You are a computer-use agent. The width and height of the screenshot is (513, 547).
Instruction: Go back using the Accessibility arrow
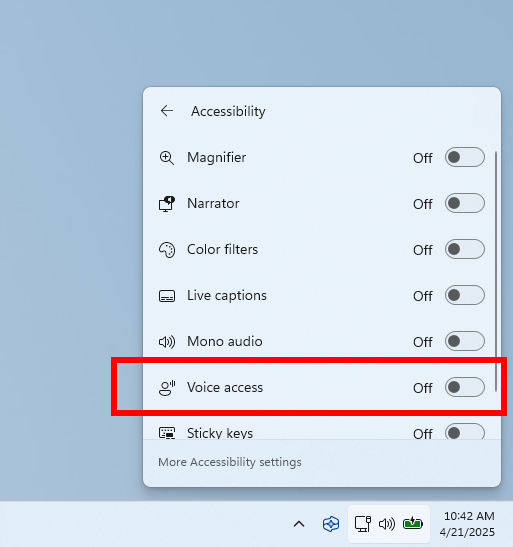pyautogui.click(x=167, y=111)
